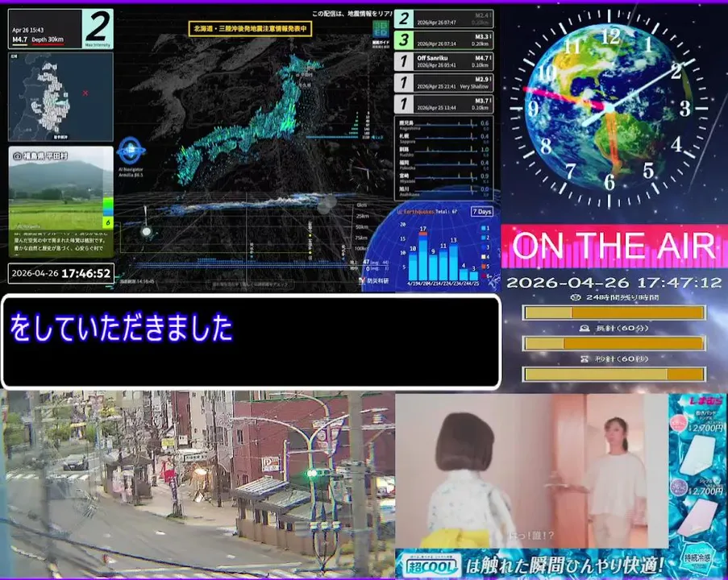The height and width of the screenshot is (580, 728).
Task: Click the 2026-04-26 17:47:12 date-time text
Action: click(614, 283)
